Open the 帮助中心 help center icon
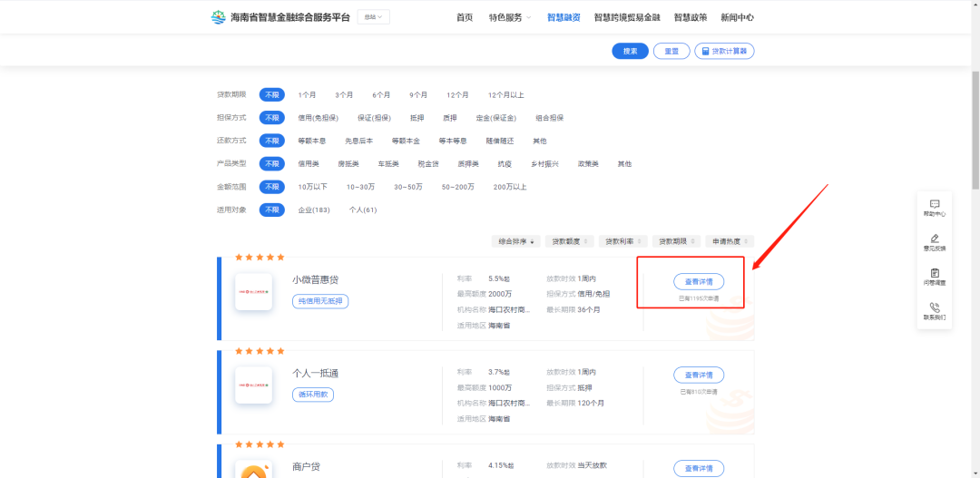Image resolution: width=980 pixels, height=478 pixels. 934,205
